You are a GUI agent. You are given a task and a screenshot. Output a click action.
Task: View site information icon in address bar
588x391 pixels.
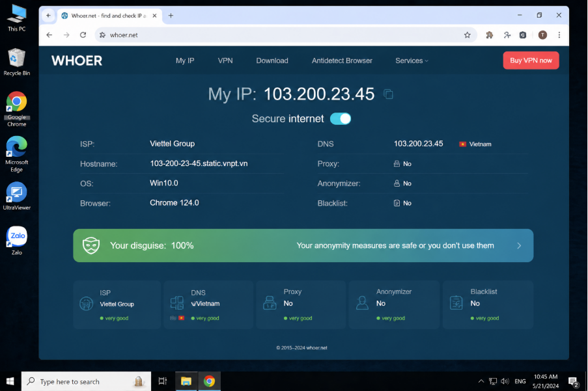pos(102,35)
